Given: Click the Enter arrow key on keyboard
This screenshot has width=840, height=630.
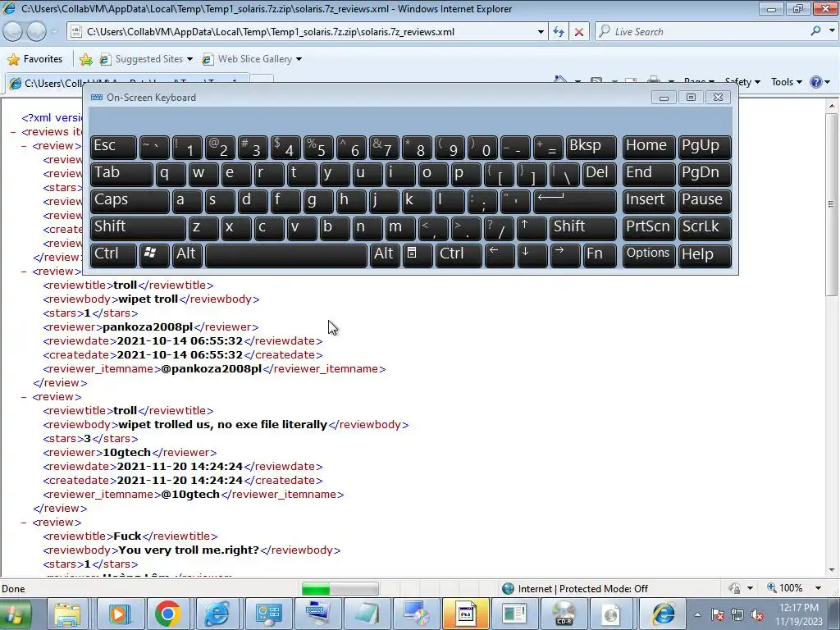Looking at the screenshot, I should coord(575,201).
